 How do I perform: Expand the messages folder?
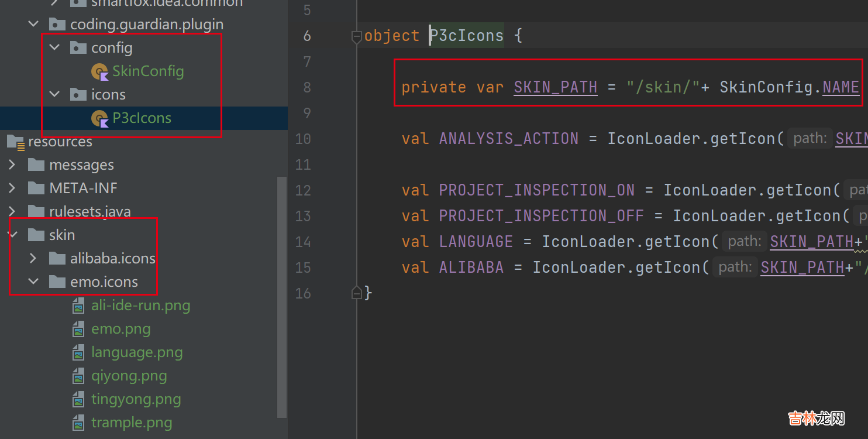click(x=12, y=164)
